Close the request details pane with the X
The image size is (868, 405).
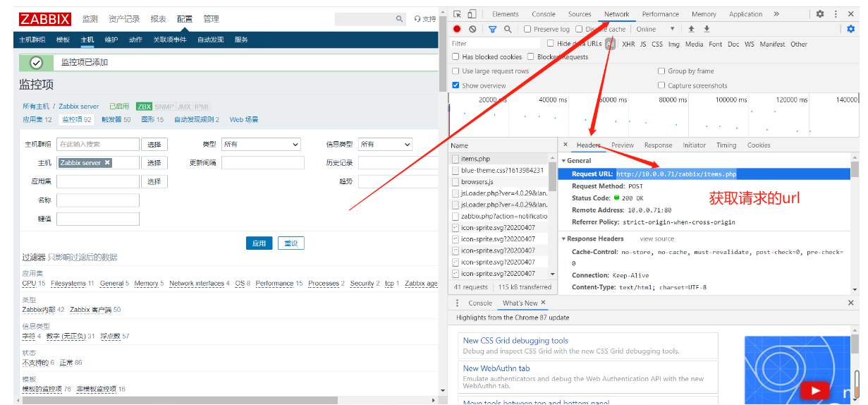[566, 145]
